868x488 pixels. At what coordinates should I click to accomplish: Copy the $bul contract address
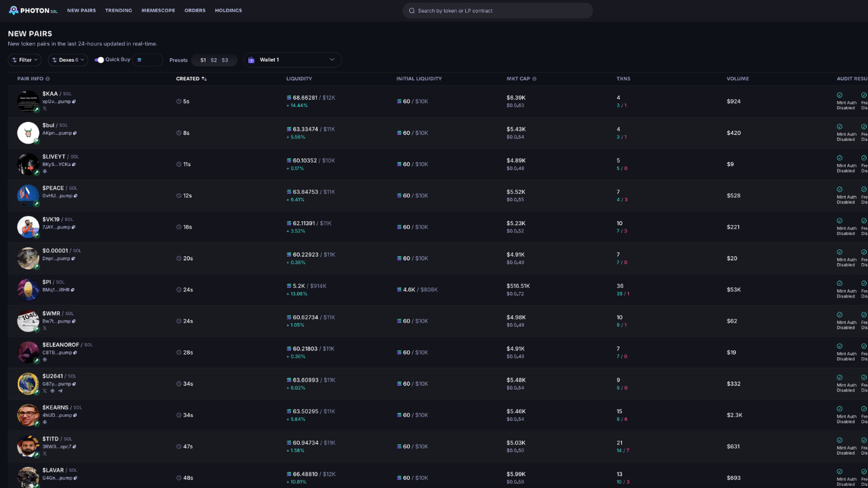pyautogui.click(x=75, y=134)
